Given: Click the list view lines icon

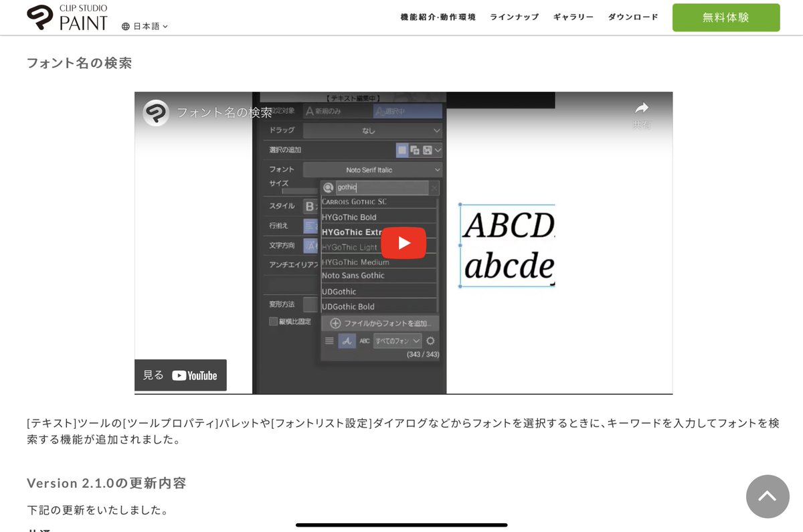Looking at the screenshot, I should (x=329, y=341).
